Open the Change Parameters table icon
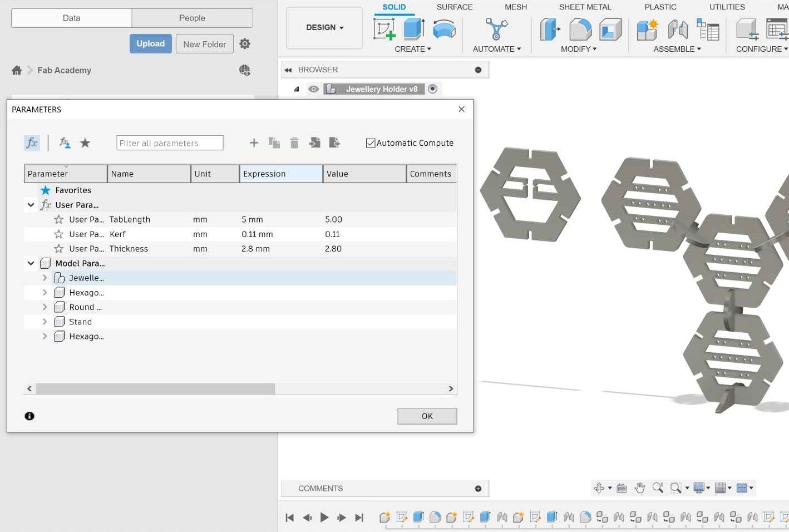 point(777,29)
